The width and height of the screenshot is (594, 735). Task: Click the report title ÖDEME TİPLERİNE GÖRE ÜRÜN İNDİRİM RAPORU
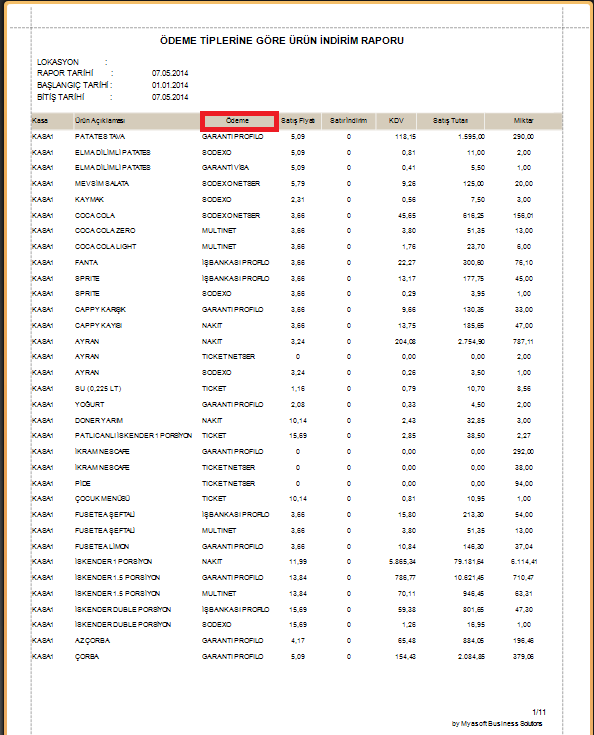282,41
